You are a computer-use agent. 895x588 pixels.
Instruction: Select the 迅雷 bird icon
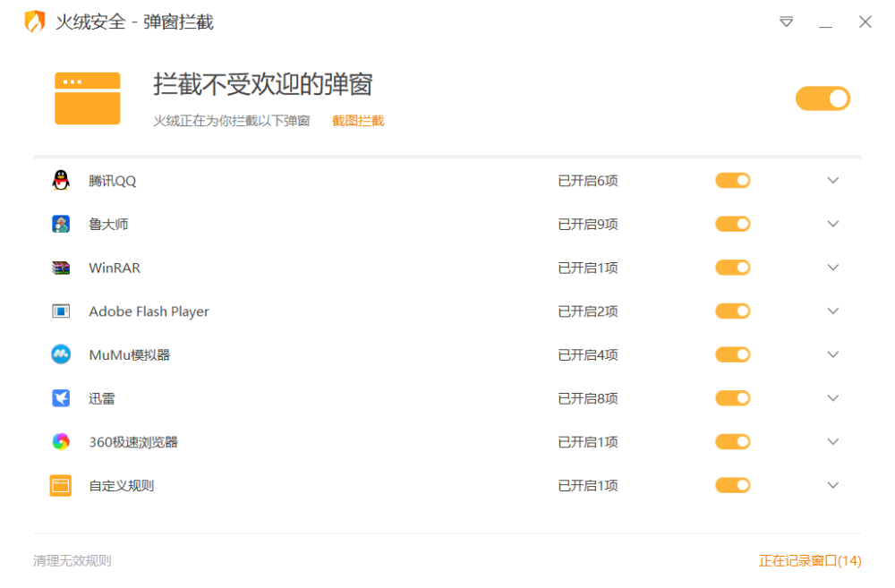point(61,398)
